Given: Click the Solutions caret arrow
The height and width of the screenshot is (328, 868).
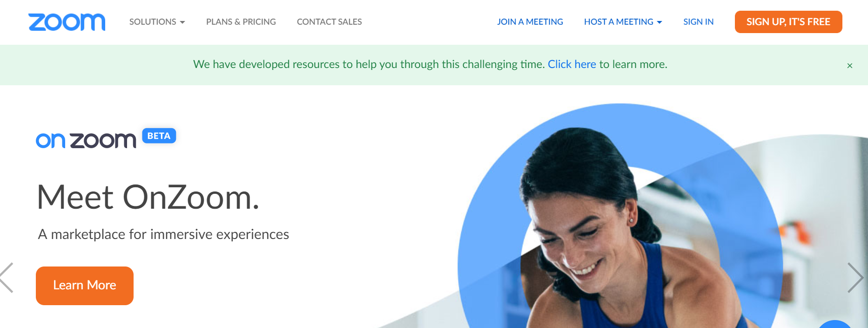Looking at the screenshot, I should click(182, 22).
